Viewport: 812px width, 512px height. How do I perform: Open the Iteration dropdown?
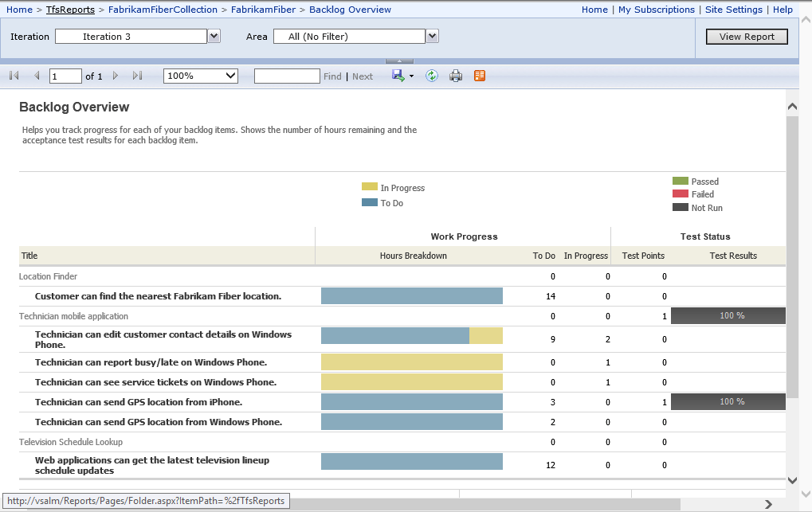click(x=214, y=37)
